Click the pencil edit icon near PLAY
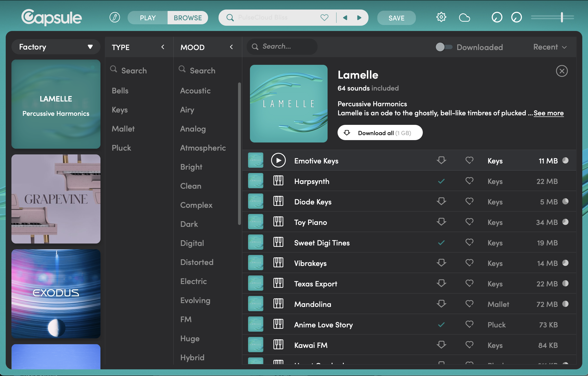Screen dimensions: 588x376 click(x=115, y=18)
